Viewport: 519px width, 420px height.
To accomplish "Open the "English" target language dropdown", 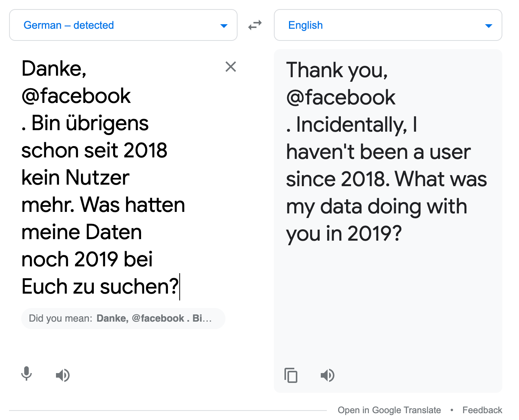I will point(388,25).
